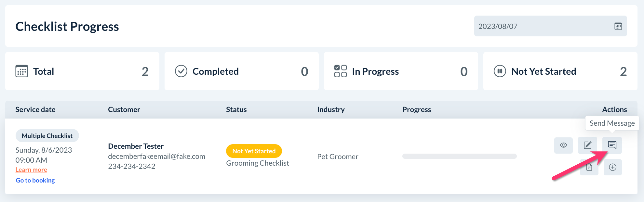Open the calendar icon in date field

click(x=618, y=26)
